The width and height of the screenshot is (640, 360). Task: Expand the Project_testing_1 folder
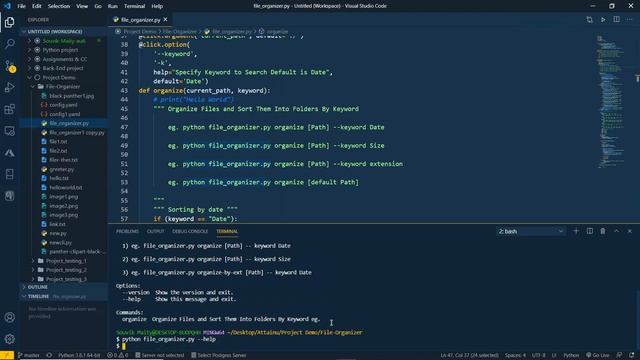(66, 260)
